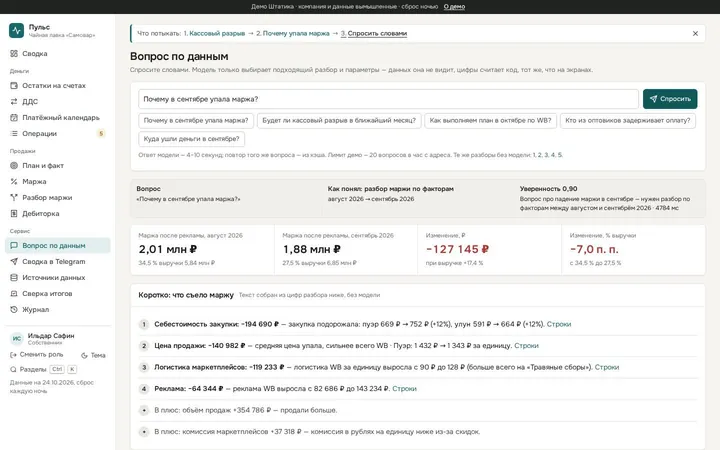Open Разбор маржи branch icon
The width and height of the screenshot is (720, 450).
coord(14,197)
